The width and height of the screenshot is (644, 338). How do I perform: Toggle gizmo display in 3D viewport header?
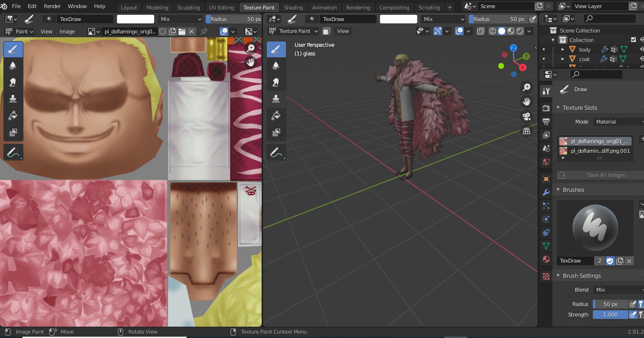[x=438, y=31]
